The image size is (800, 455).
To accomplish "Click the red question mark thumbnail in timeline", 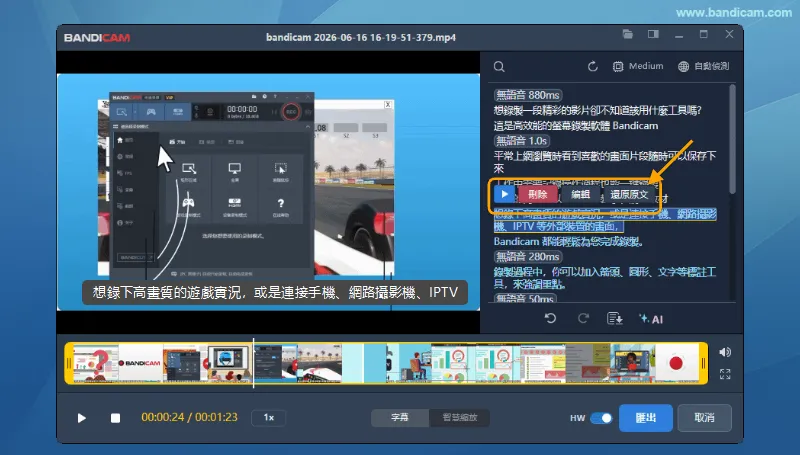I will pyautogui.click(x=96, y=363).
